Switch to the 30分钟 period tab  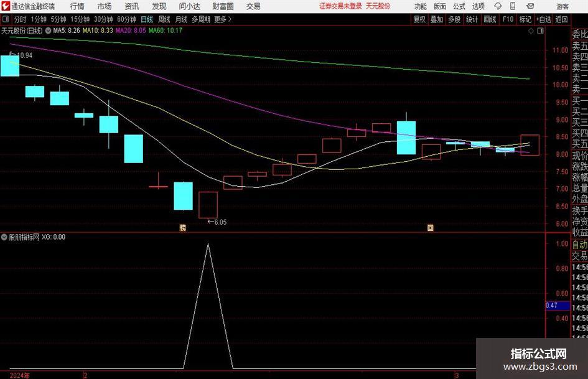(x=103, y=19)
